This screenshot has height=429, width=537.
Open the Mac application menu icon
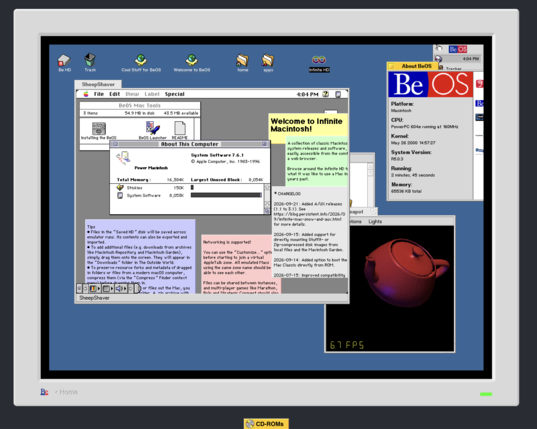pyautogui.click(x=338, y=94)
